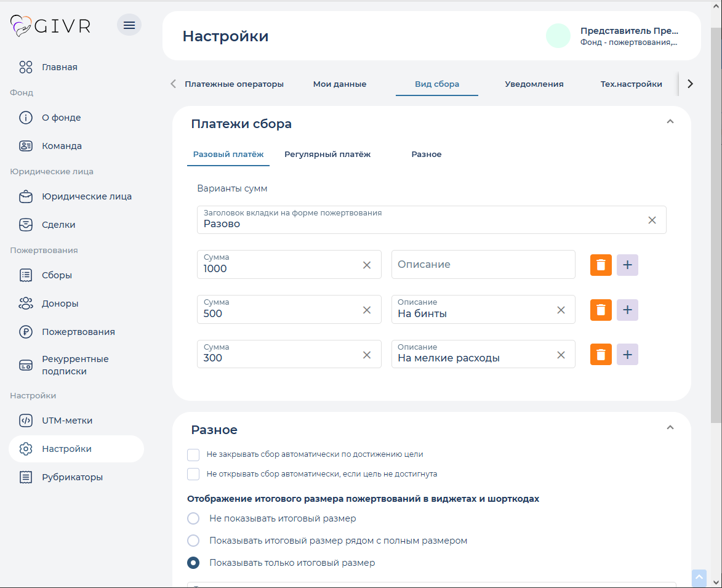Click the empty Описание field
The height and width of the screenshot is (588, 722).
483,265
